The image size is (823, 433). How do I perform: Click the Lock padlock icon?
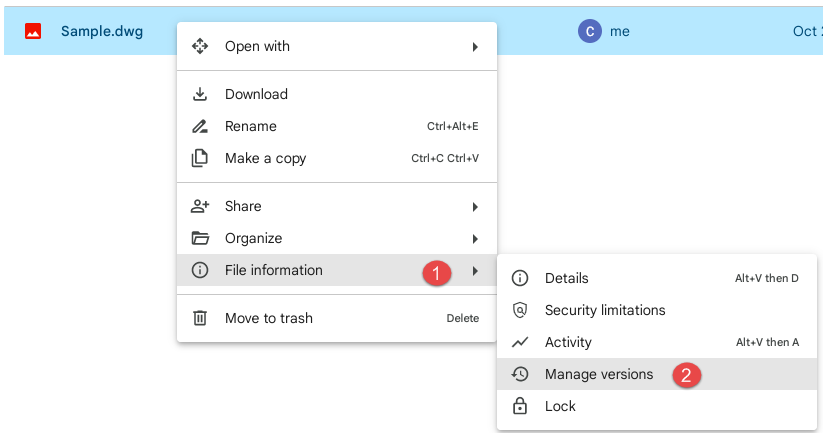tap(520, 406)
